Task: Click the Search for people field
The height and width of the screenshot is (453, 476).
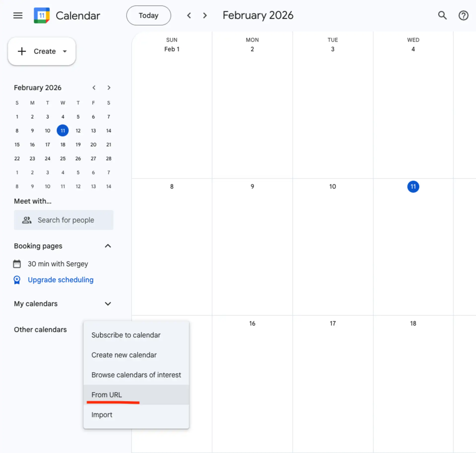Action: coord(64,220)
